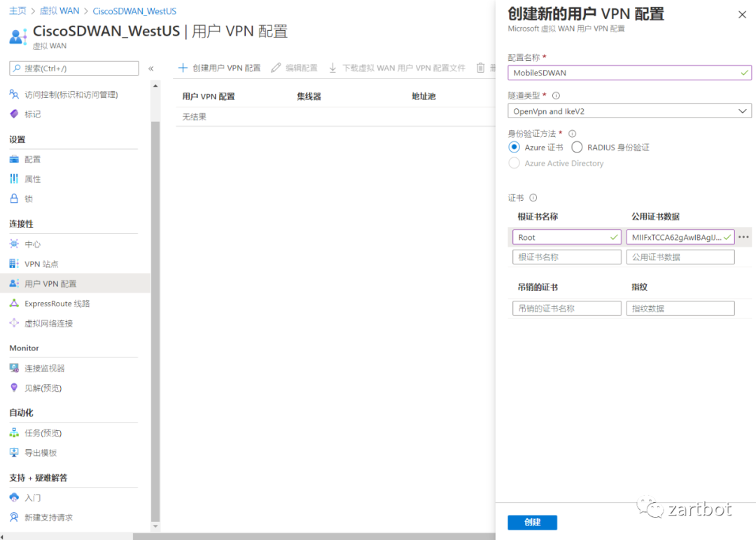Select the RADIUS authentication (RADIUS 身份验证) radio button
The width and height of the screenshot is (756, 540).
click(x=577, y=147)
